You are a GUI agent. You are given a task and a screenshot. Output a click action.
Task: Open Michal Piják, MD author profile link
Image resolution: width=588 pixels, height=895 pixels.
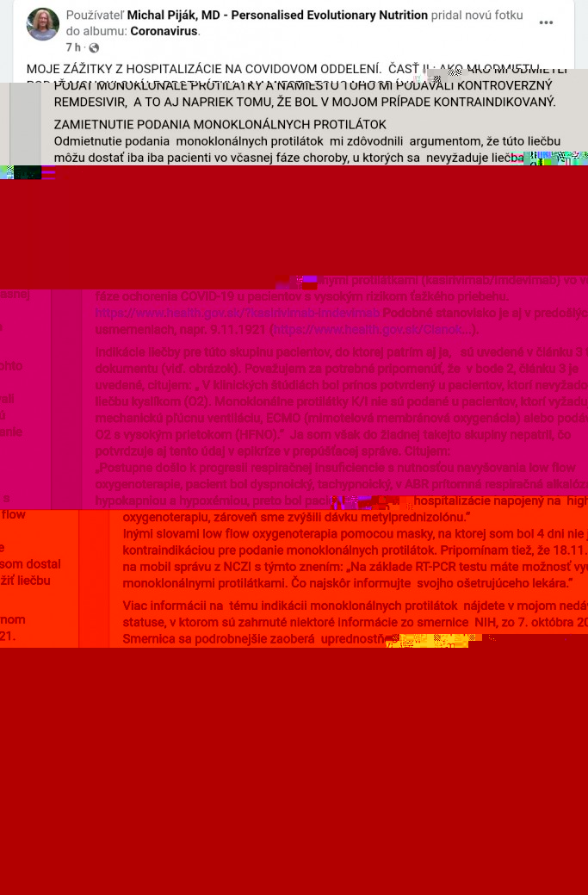(277, 16)
